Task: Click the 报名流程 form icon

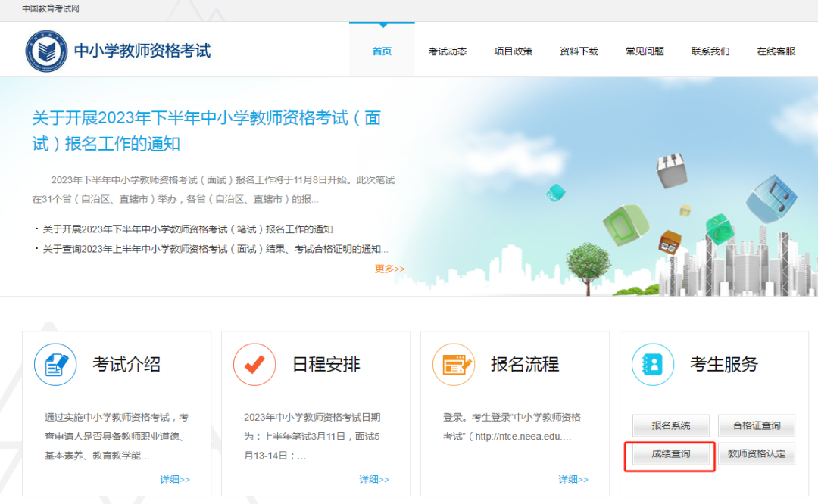Action: coord(454,364)
